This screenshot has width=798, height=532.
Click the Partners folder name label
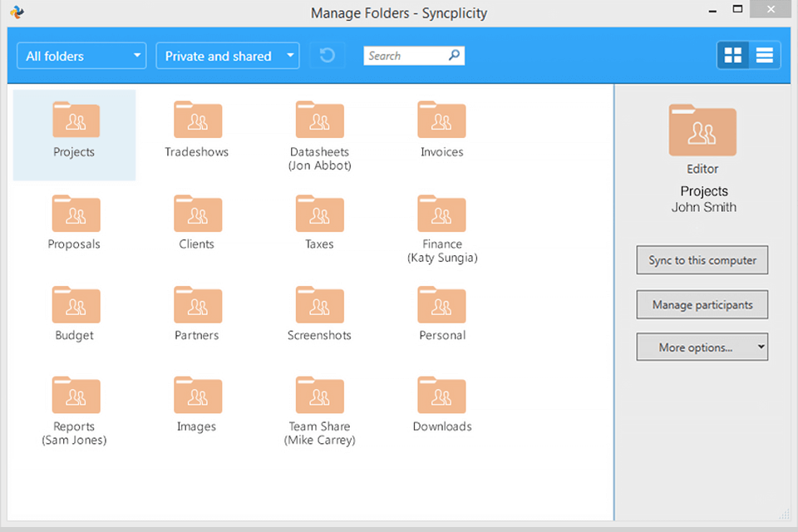click(x=196, y=335)
